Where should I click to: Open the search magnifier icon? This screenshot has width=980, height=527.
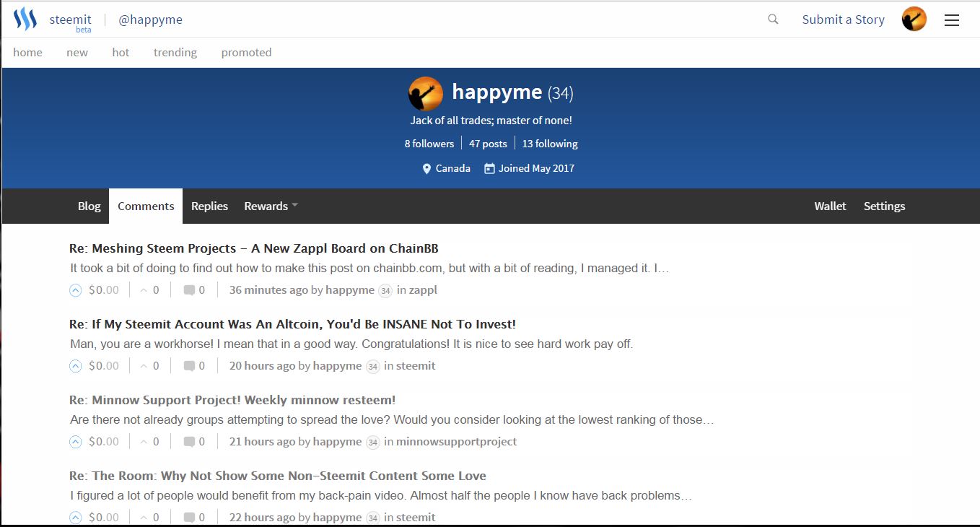pyautogui.click(x=773, y=19)
